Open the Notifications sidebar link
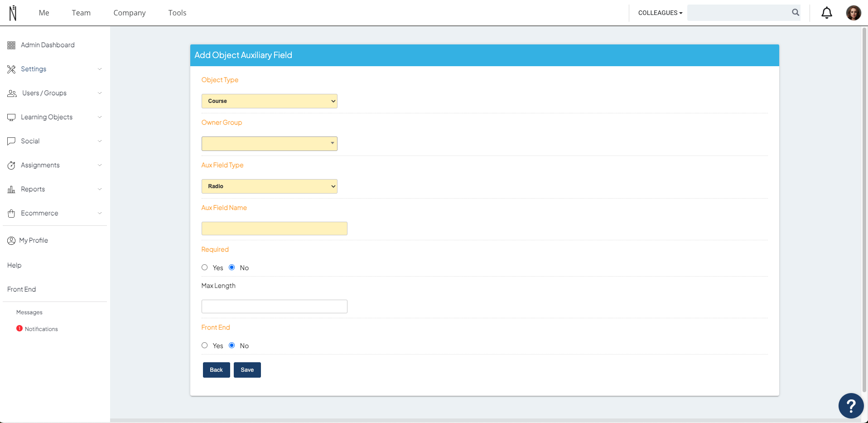This screenshot has height=423, width=868. (41, 329)
